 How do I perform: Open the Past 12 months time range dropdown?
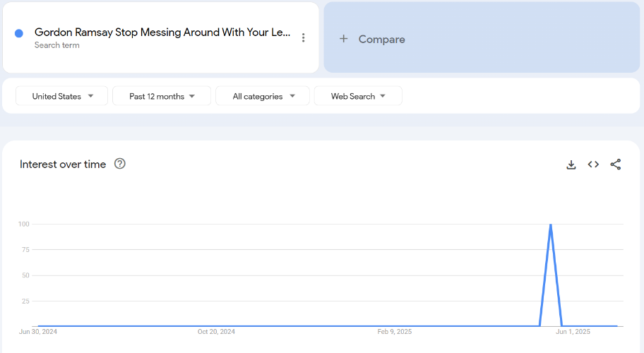click(162, 96)
